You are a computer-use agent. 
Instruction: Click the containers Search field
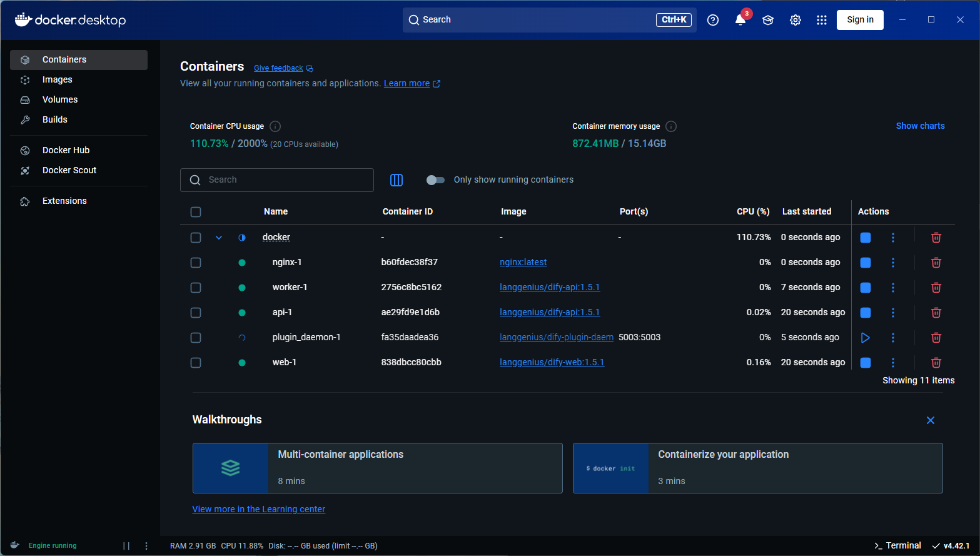(x=277, y=180)
